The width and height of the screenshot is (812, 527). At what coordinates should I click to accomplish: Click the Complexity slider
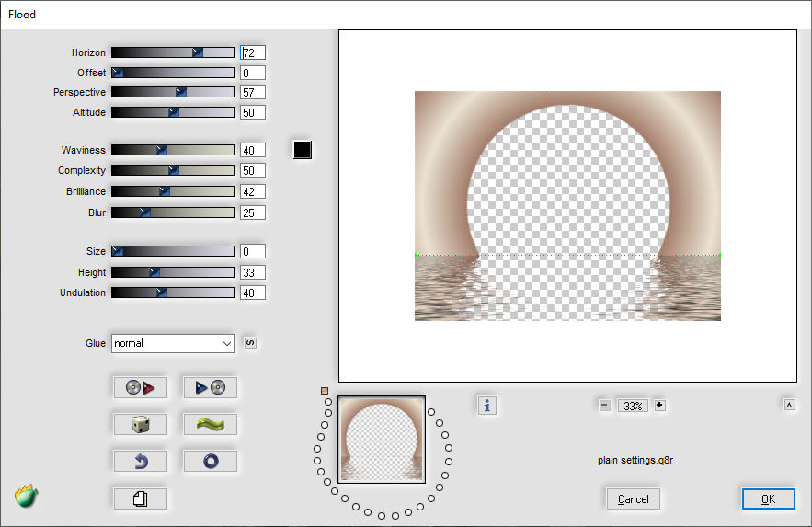click(x=173, y=170)
